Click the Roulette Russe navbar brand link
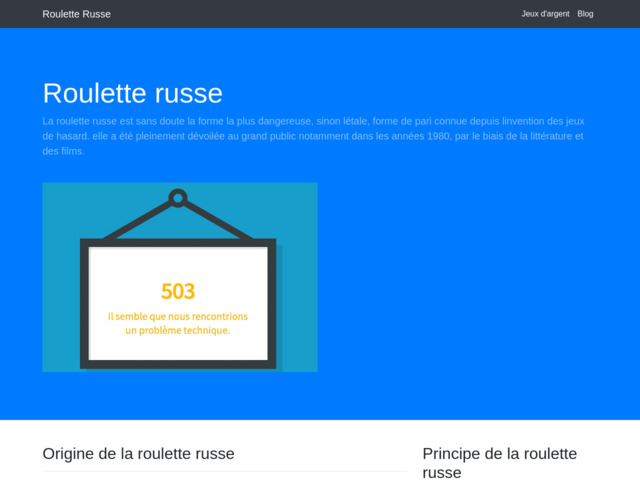Image resolution: width=640 pixels, height=480 pixels. pos(77,14)
